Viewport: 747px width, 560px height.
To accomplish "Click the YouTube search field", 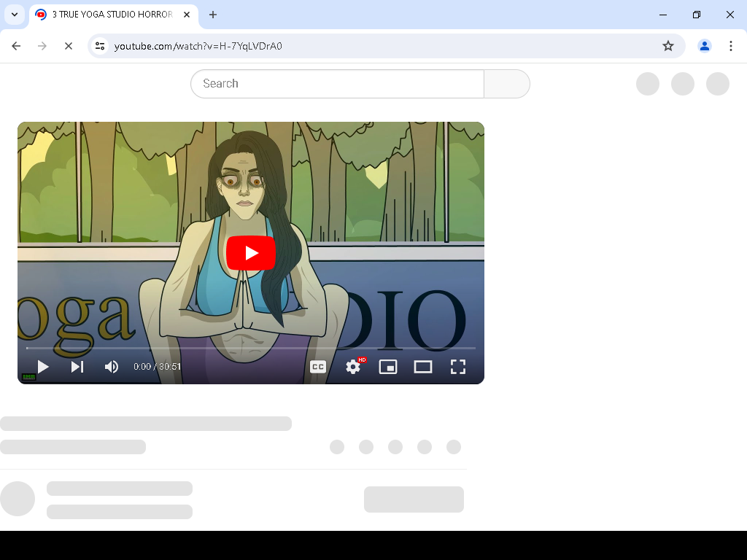I will (x=337, y=84).
